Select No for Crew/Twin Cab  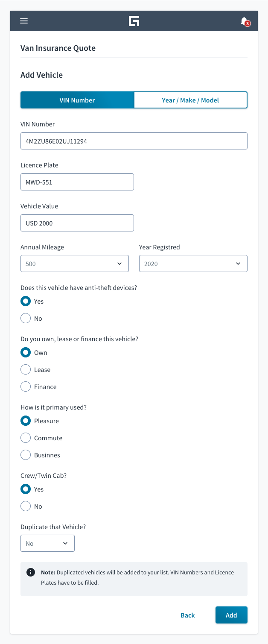26,506
